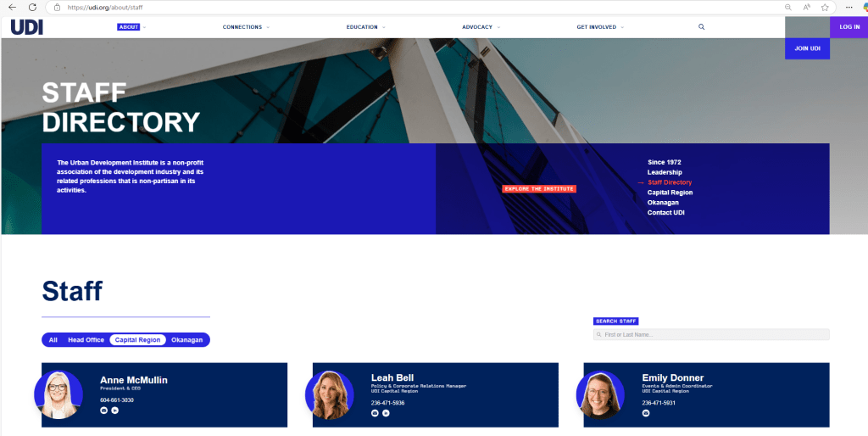Open the About menu item
The image size is (868, 436).
pos(129,27)
